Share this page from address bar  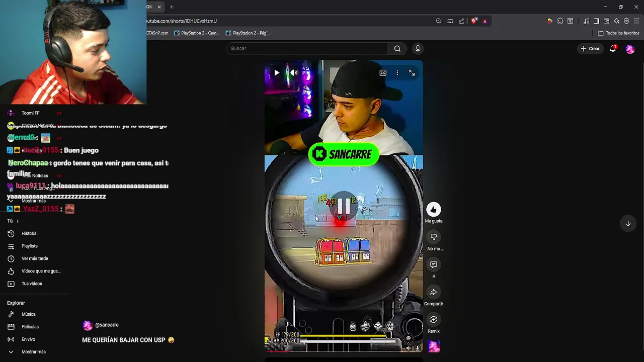(x=461, y=21)
